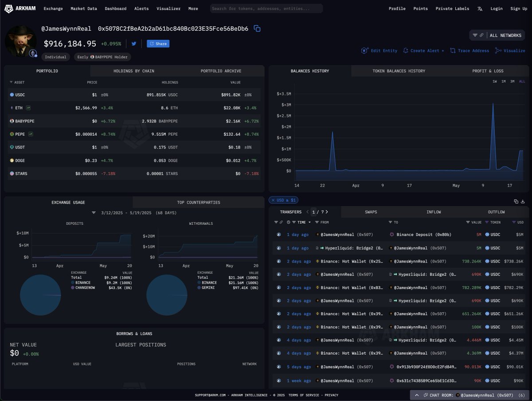Click Trace Address
Viewport: 532px width, 401px height.
click(469, 51)
